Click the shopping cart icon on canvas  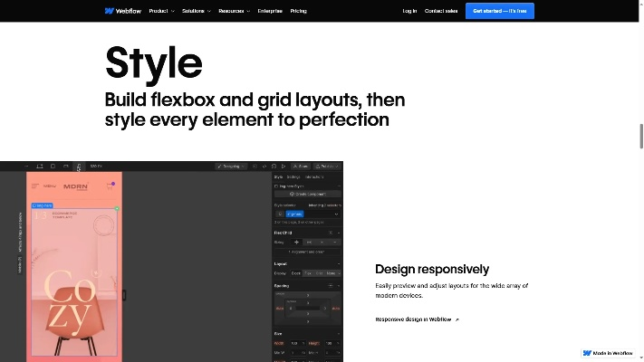[111, 186]
